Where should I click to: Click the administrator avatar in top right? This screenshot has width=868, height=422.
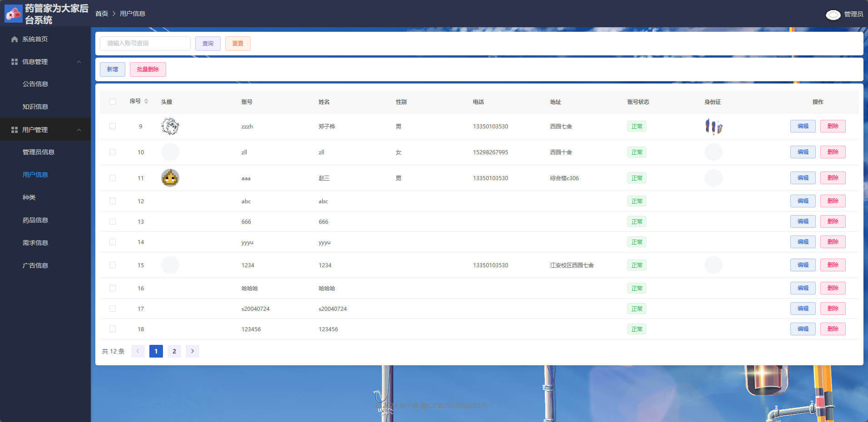point(833,15)
